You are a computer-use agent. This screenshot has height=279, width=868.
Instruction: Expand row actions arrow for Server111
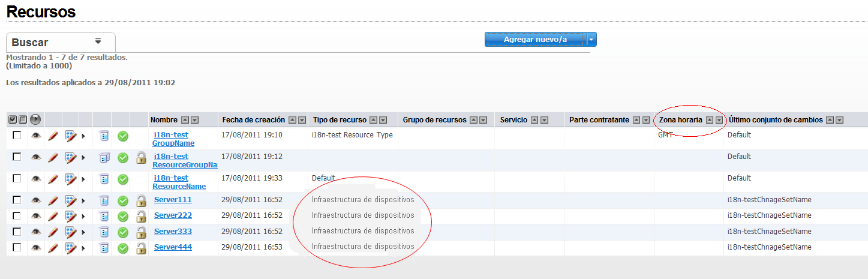(x=83, y=200)
